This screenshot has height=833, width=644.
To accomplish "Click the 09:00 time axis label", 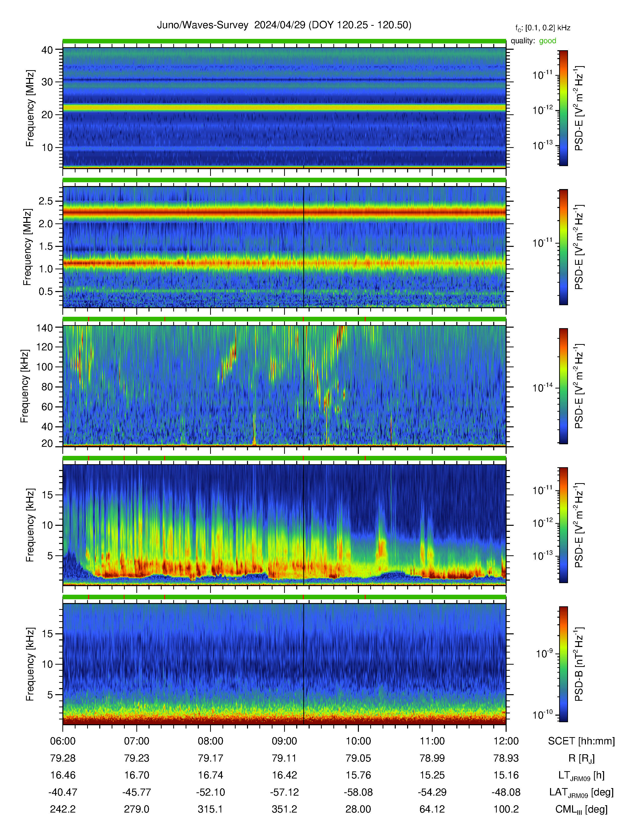I will click(284, 741).
